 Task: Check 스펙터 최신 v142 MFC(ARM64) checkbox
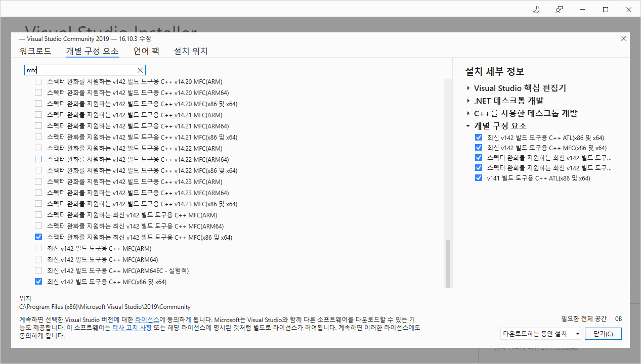[38, 226]
